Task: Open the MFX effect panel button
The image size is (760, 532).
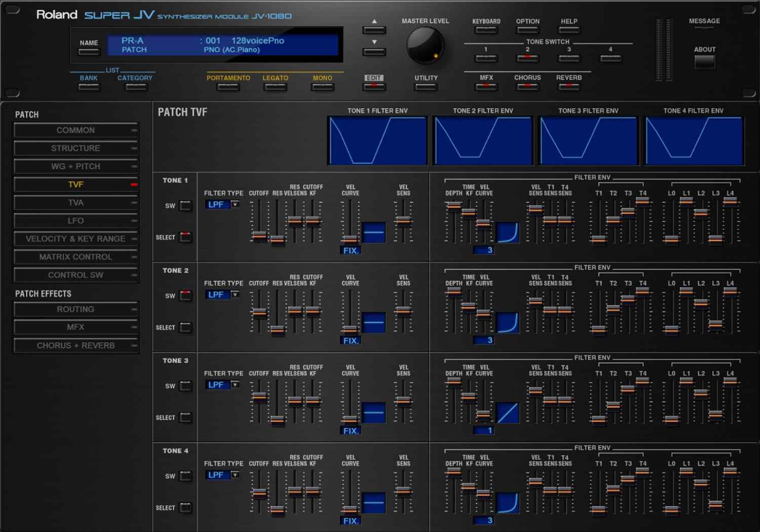Action: pyautogui.click(x=485, y=87)
